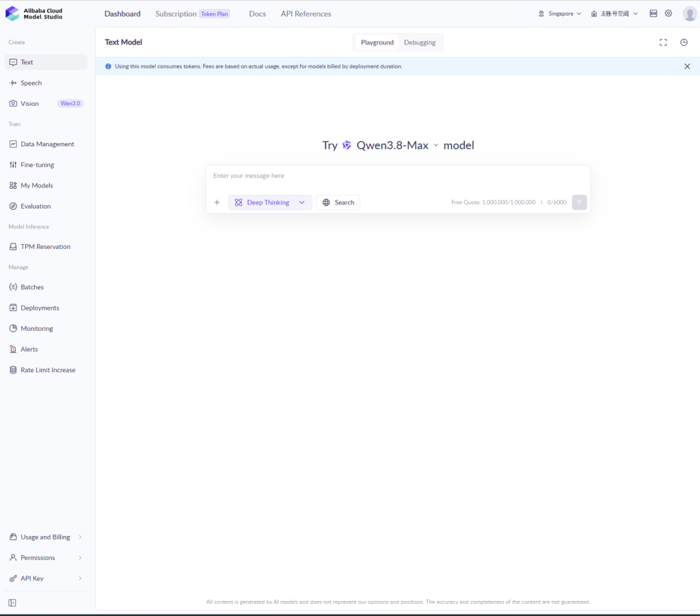
Task: Click the Free Quota 1,000,000/1,000,000 text
Action: pos(494,202)
